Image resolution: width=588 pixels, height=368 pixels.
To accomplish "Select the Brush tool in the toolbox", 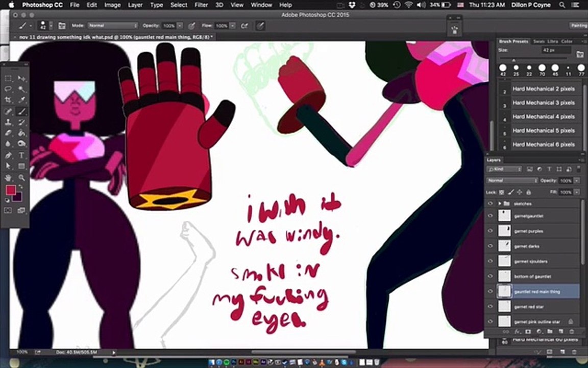I will click(22, 111).
